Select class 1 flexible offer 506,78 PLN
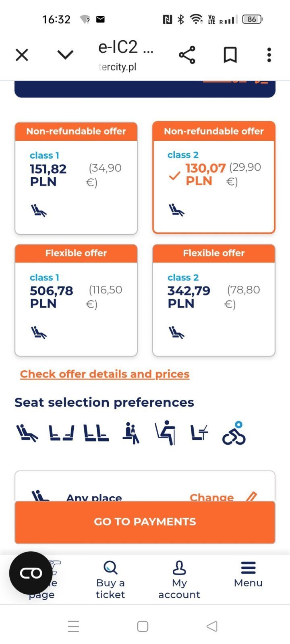This screenshot has height=644, width=290. pyautogui.click(x=76, y=300)
